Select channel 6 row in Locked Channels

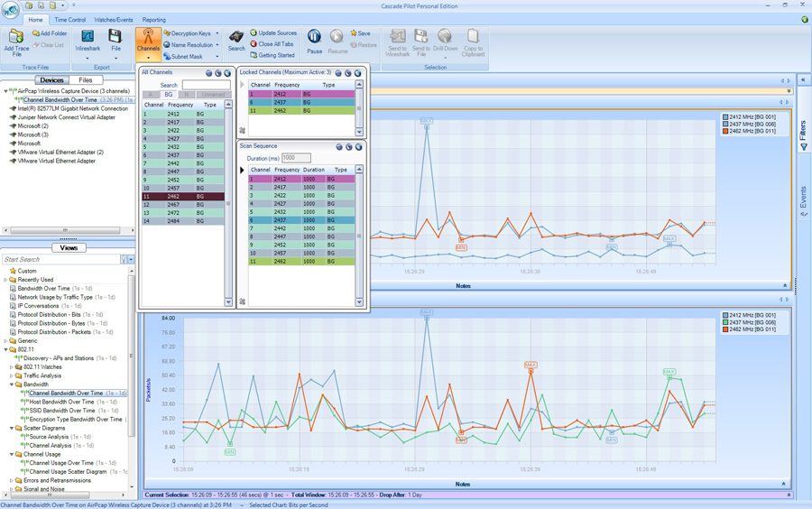coord(302,103)
